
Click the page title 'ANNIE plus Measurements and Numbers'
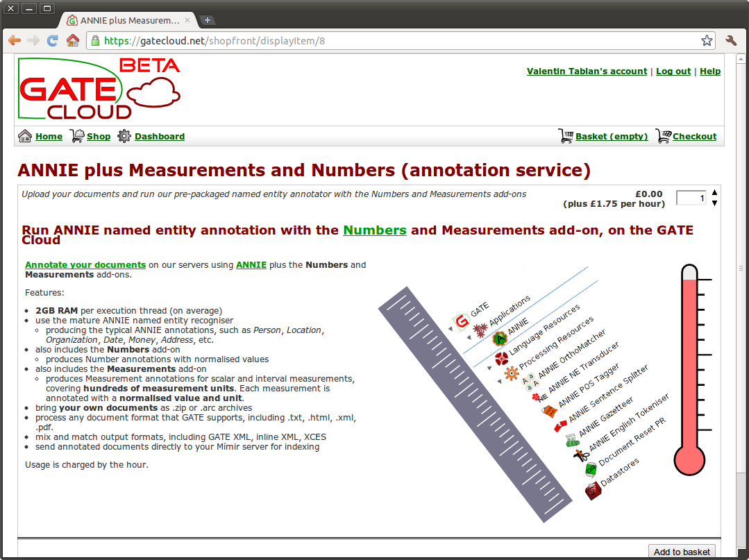pos(206,171)
